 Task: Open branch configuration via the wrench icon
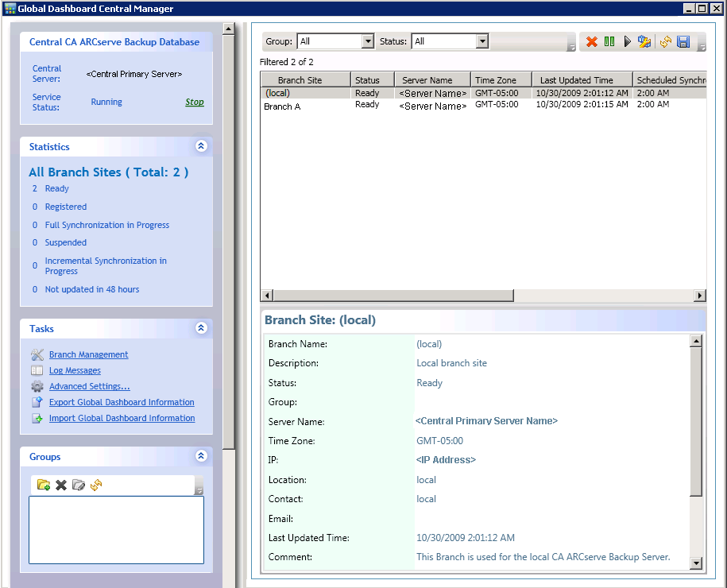[645, 41]
